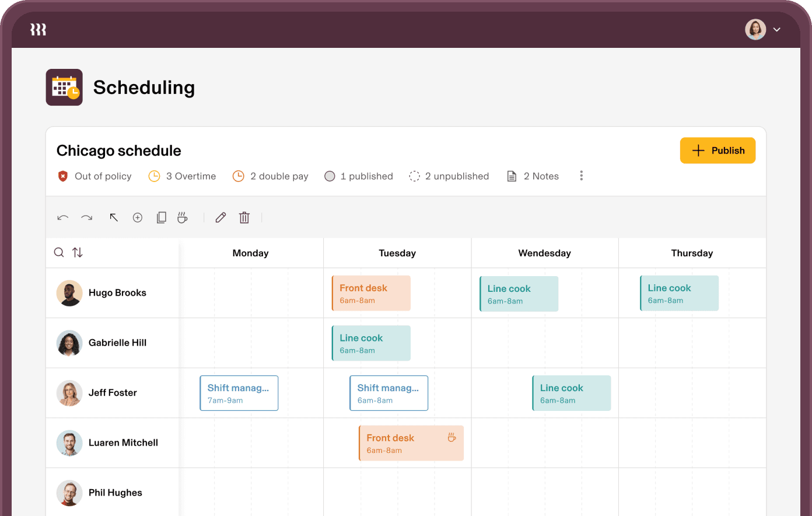
Task: Click the coffee cup break icon in toolbar
Action: coord(183,218)
